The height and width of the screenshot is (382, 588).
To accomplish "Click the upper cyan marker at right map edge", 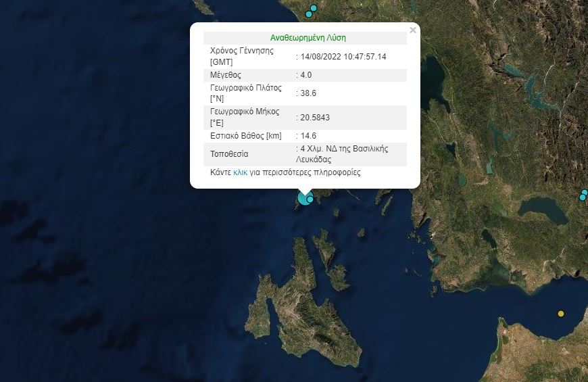I will tap(585, 193).
